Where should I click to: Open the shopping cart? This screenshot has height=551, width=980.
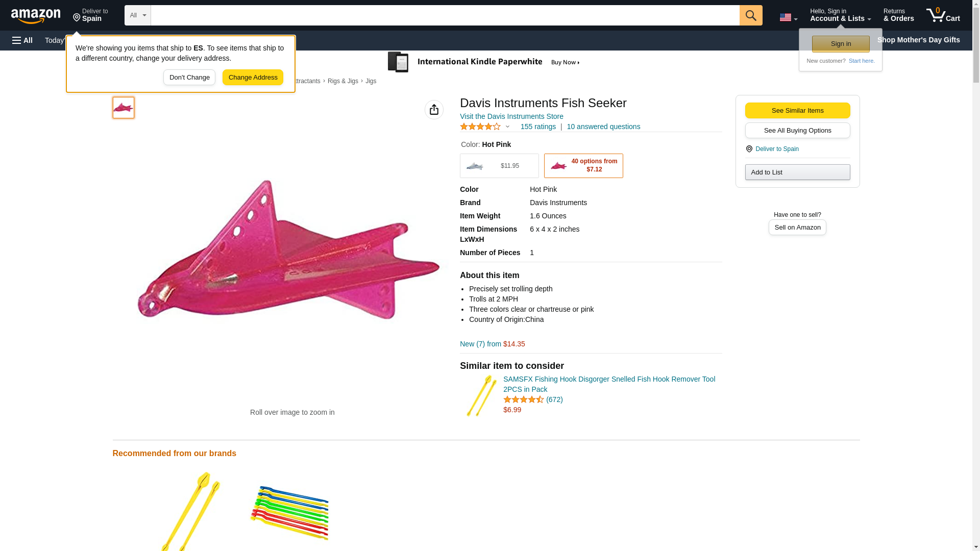(x=942, y=15)
